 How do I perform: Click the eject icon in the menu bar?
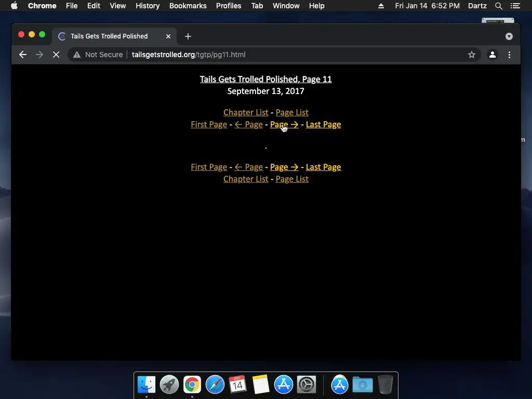pyautogui.click(x=381, y=6)
